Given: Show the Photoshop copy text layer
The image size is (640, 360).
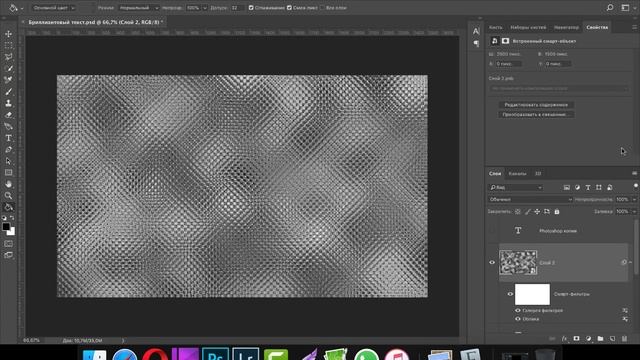Looking at the screenshot, I should 492,231.
